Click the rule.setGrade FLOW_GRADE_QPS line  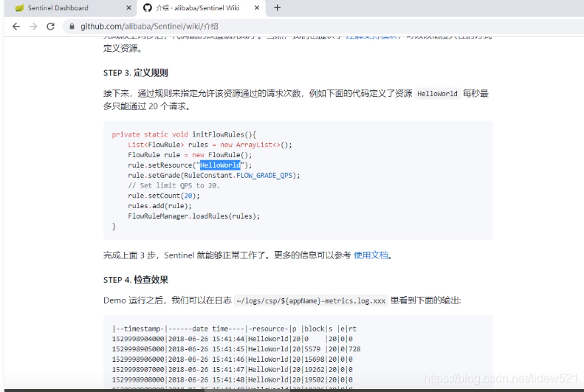(x=214, y=175)
